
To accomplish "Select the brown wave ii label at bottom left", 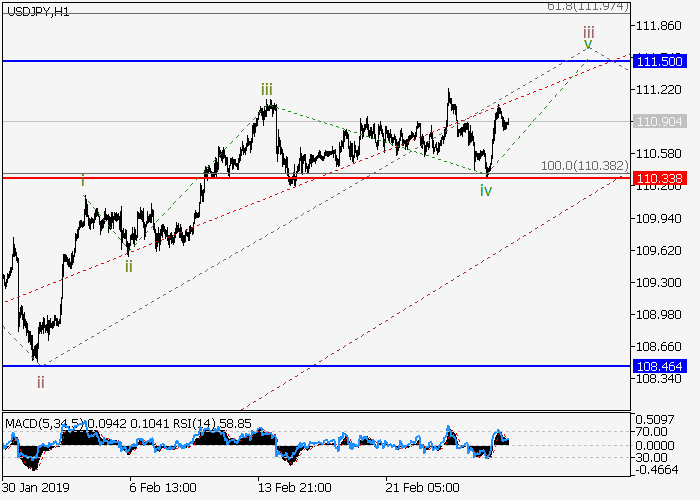I will (41, 381).
